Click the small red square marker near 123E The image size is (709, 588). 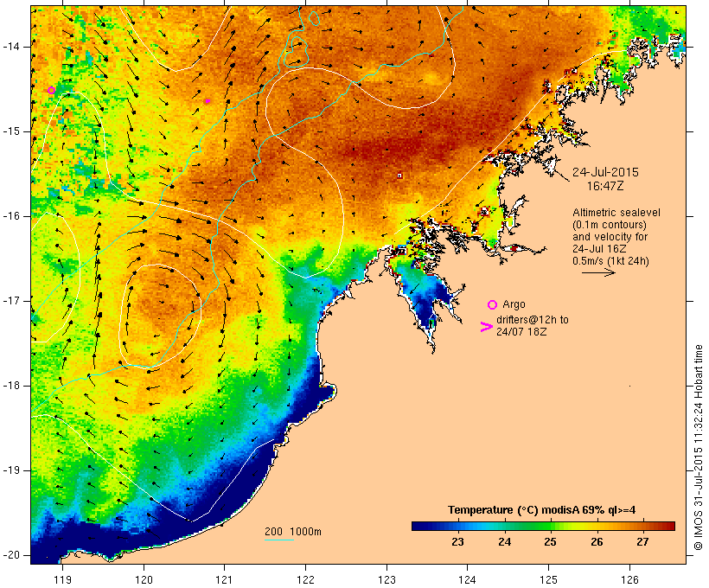coord(399,176)
